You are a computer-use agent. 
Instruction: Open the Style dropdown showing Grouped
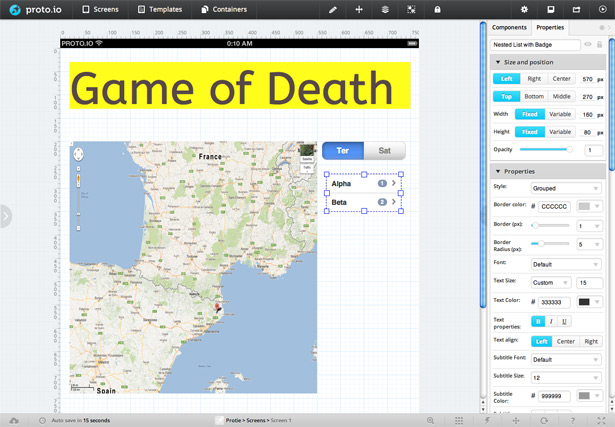567,188
